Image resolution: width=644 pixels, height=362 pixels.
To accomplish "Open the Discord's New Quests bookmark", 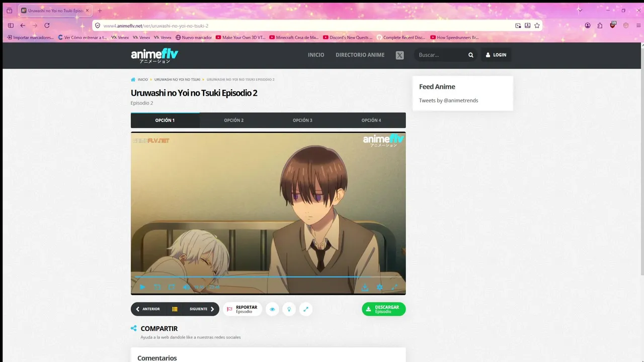I will click(x=348, y=38).
